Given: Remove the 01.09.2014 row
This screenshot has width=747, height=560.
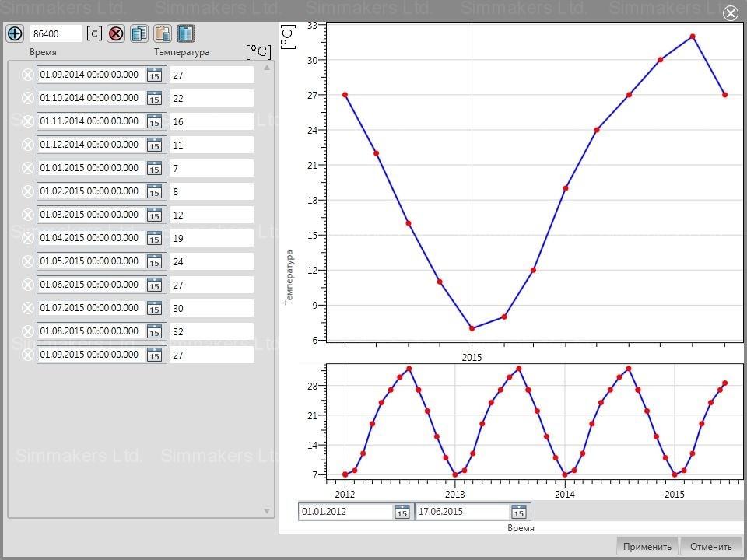Looking at the screenshot, I should (x=28, y=75).
